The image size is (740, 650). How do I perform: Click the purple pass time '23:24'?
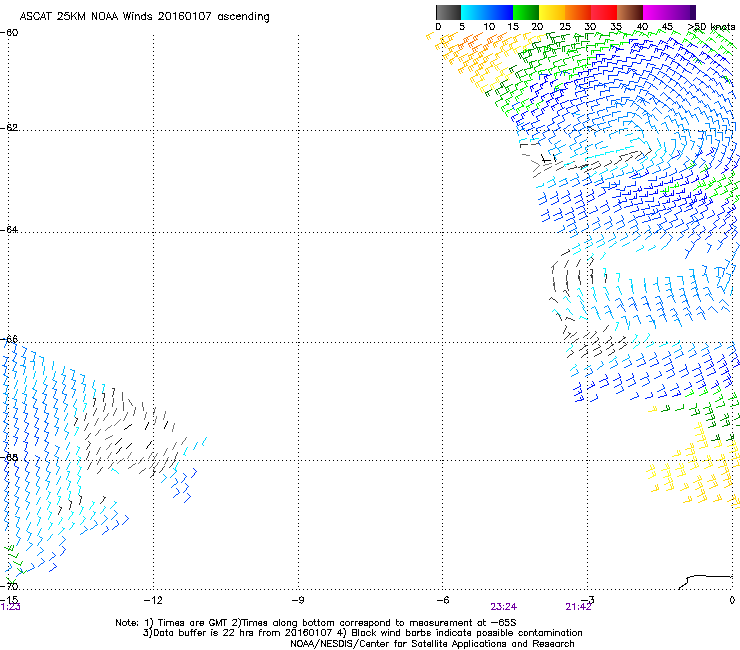tap(503, 607)
